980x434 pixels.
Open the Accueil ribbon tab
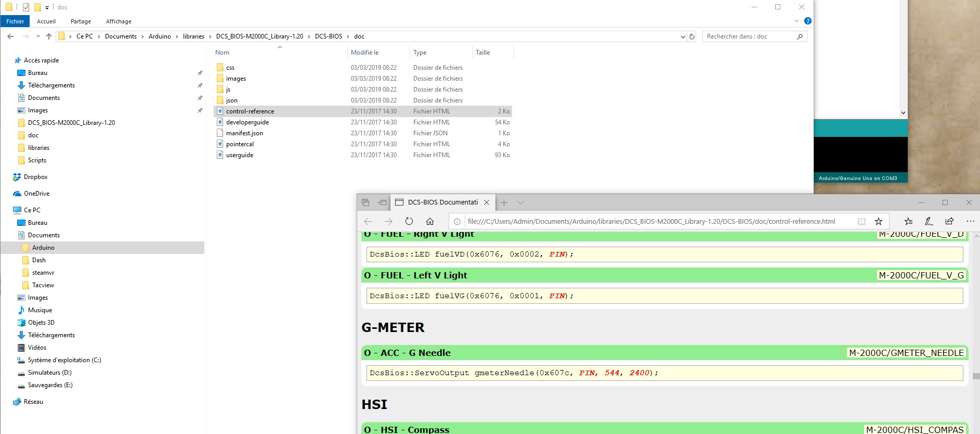(46, 21)
